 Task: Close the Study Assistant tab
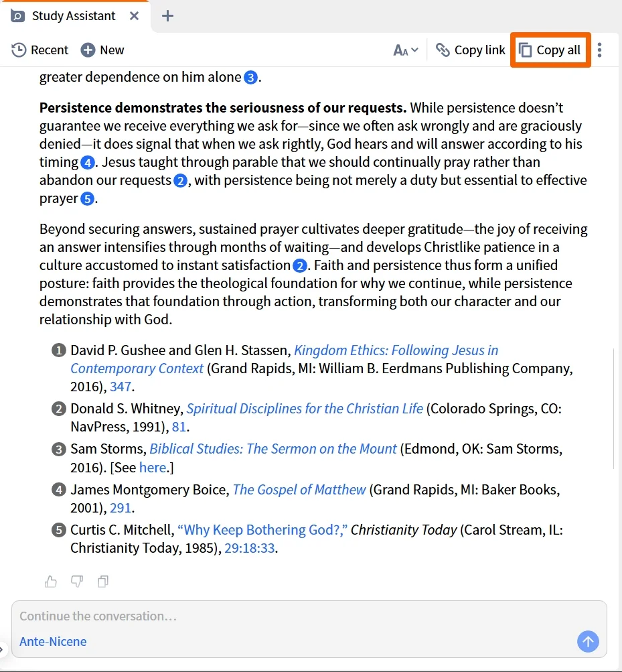click(134, 16)
